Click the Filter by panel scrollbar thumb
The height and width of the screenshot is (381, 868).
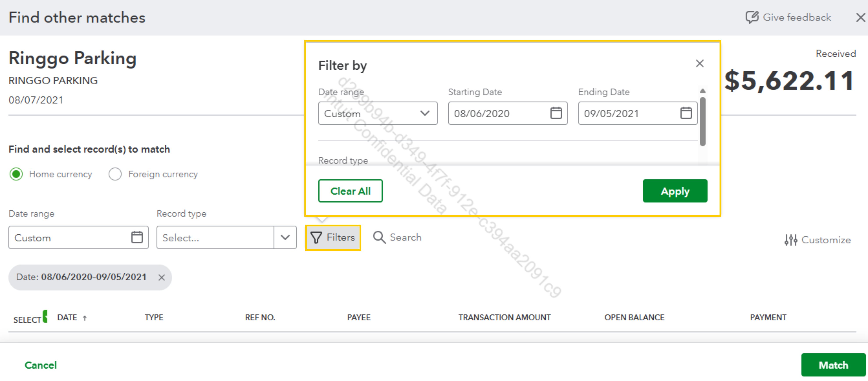(x=702, y=122)
